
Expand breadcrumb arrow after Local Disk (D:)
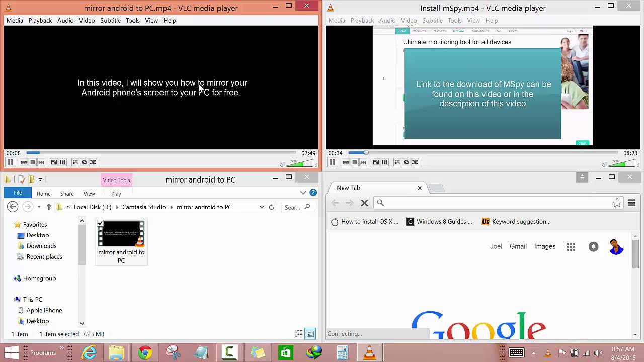coord(117,207)
